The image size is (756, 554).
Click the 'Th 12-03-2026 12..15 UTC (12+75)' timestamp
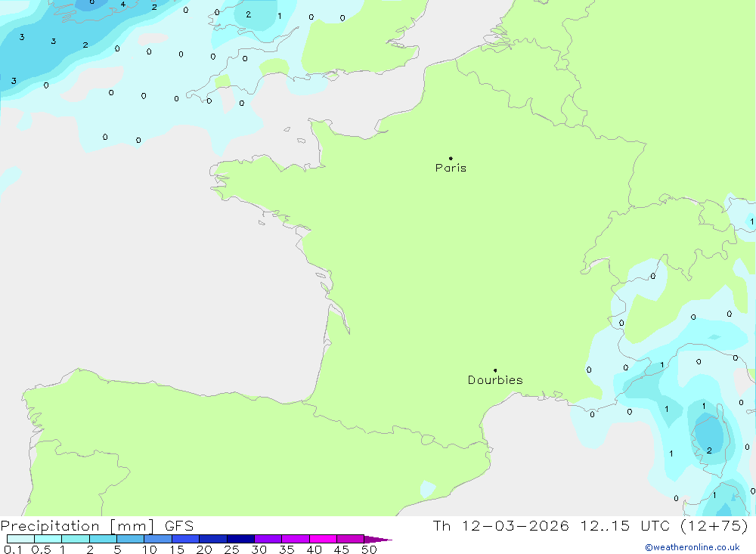pos(590,525)
